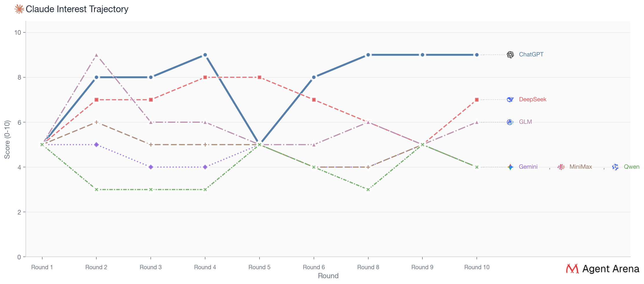Click GLM's triangle peak at Round 2
The width and height of the screenshot is (644, 284).
click(x=96, y=55)
